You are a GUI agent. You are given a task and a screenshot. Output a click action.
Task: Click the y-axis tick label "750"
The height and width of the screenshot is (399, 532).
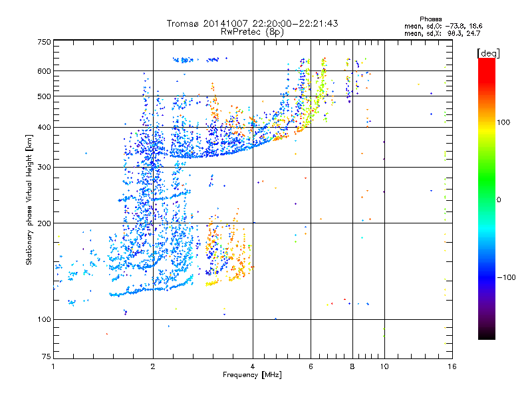(44, 42)
